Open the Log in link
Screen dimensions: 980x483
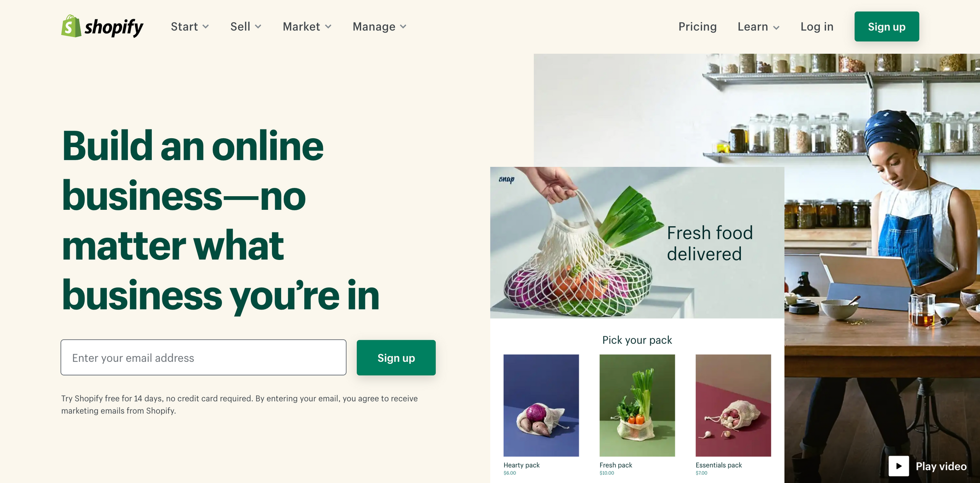coord(817,26)
